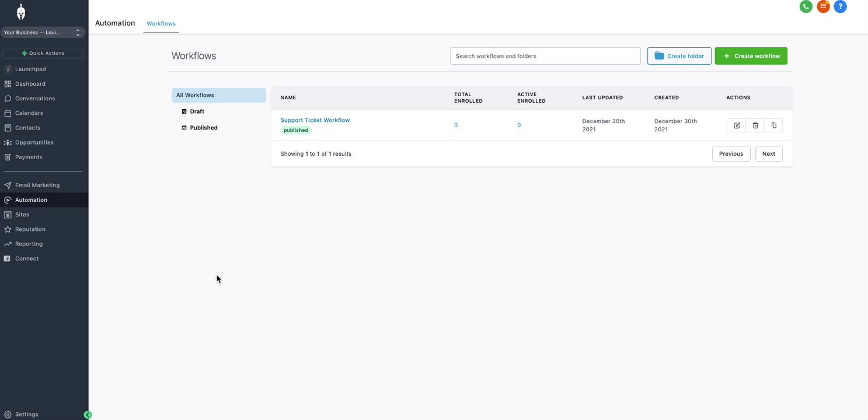Click the edit icon for Support Ticket Workflow
The image size is (868, 420).
tap(737, 125)
